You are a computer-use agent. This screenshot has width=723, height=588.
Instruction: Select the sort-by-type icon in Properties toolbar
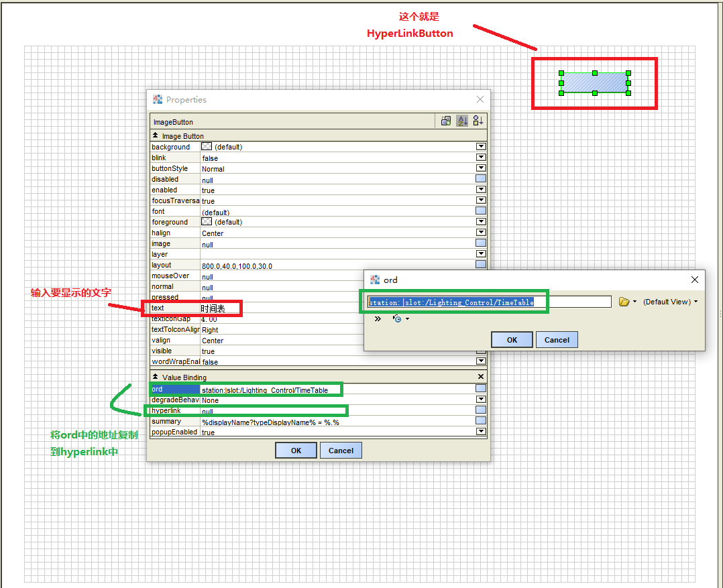478,121
